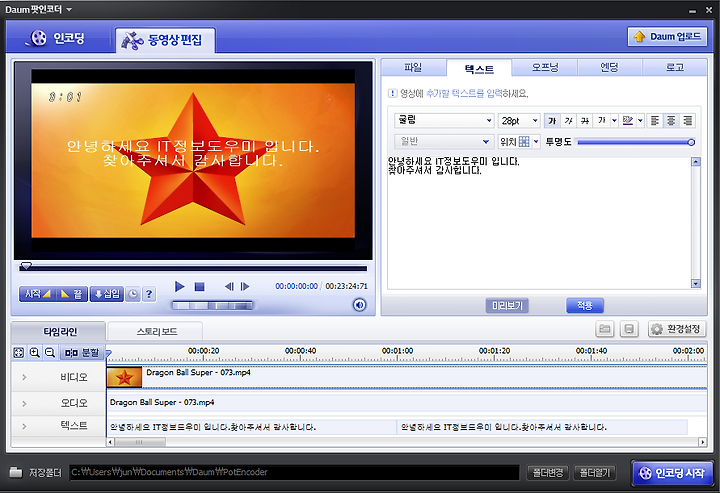Expand the 비디오 track

(x=24, y=377)
